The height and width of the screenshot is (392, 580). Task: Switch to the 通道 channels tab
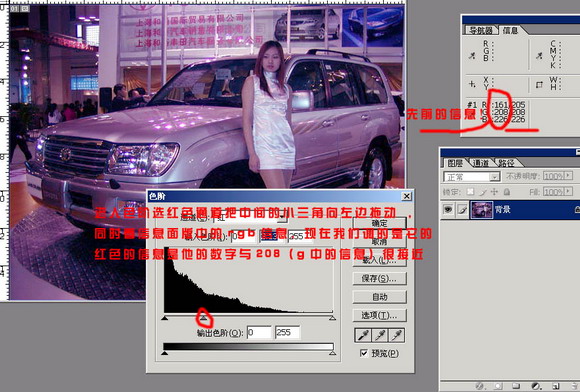pyautogui.click(x=480, y=163)
